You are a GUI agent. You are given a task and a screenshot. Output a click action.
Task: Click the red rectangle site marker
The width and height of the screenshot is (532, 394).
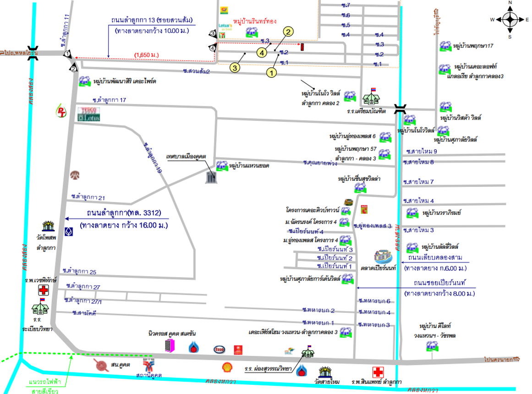(302, 46)
